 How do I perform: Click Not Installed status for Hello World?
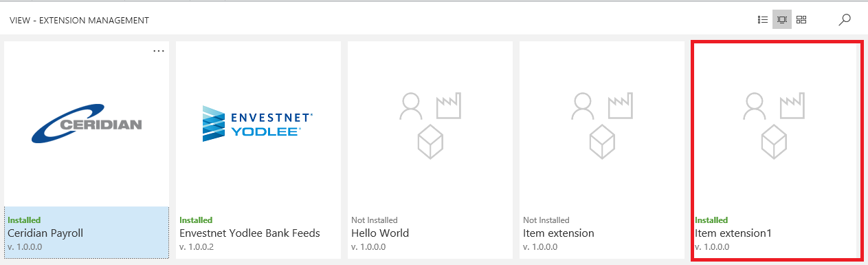(375, 220)
